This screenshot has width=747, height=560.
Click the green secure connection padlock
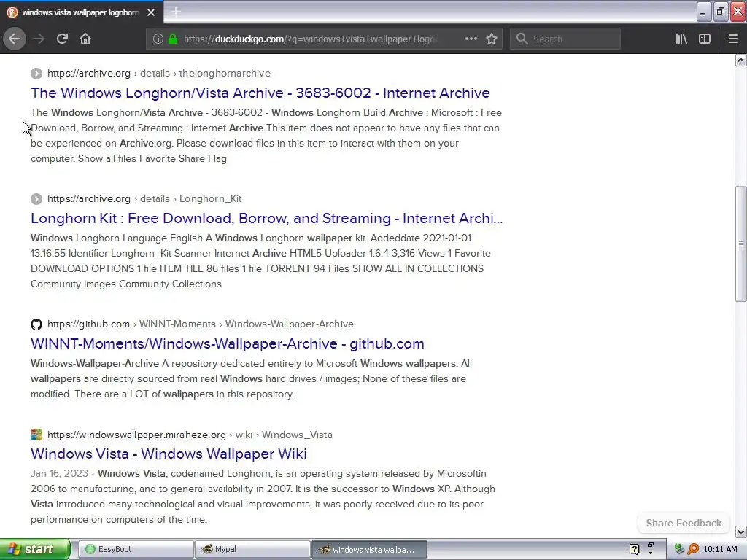173,39
